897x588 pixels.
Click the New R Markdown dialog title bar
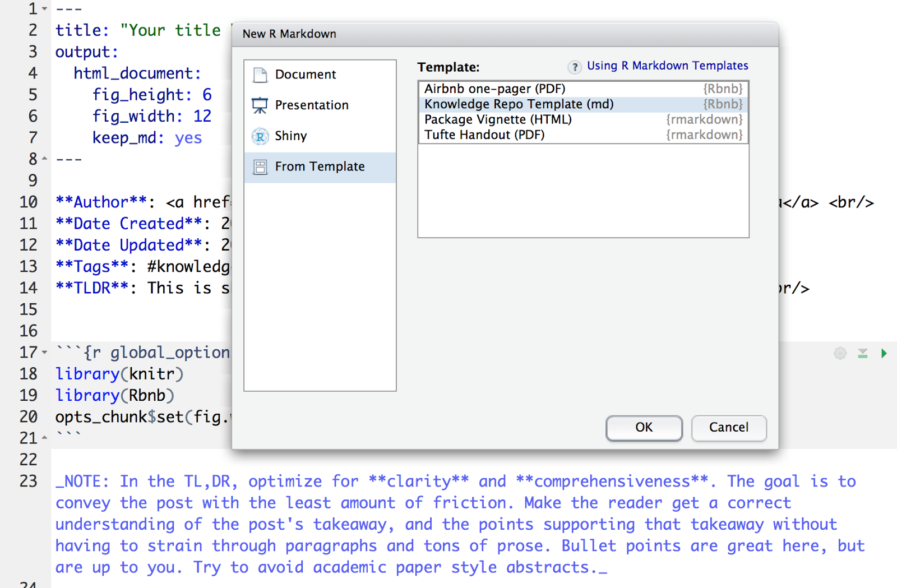click(505, 34)
